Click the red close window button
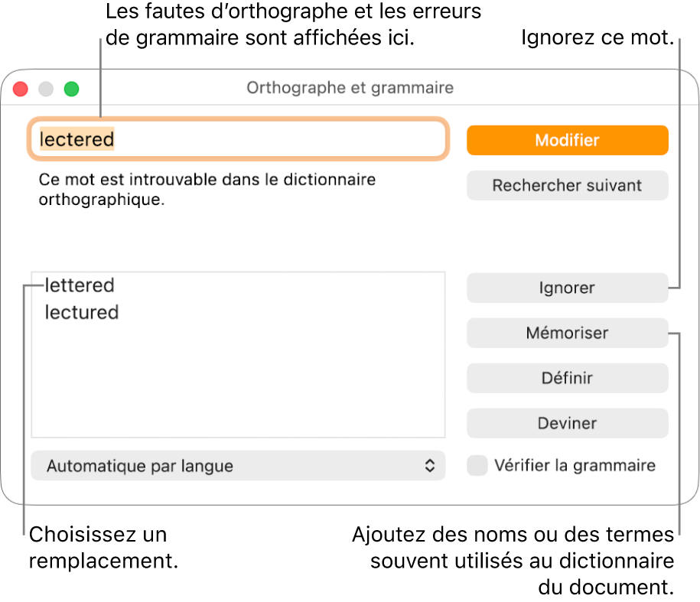The height and width of the screenshot is (602, 700). point(20,89)
